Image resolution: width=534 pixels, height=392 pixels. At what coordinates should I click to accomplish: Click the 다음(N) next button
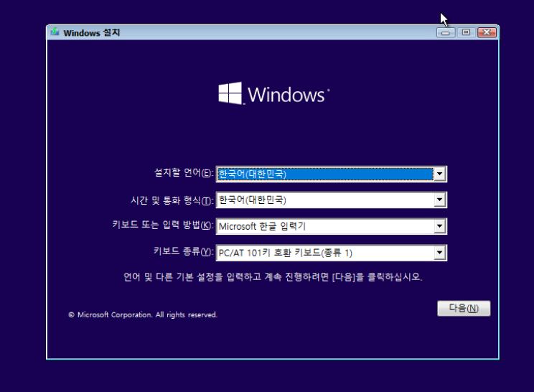(464, 308)
